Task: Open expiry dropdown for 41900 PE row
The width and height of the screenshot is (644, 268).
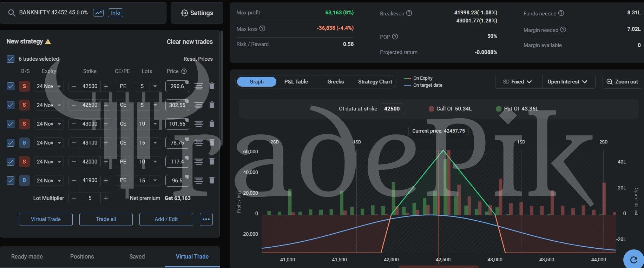Action: click(x=49, y=180)
